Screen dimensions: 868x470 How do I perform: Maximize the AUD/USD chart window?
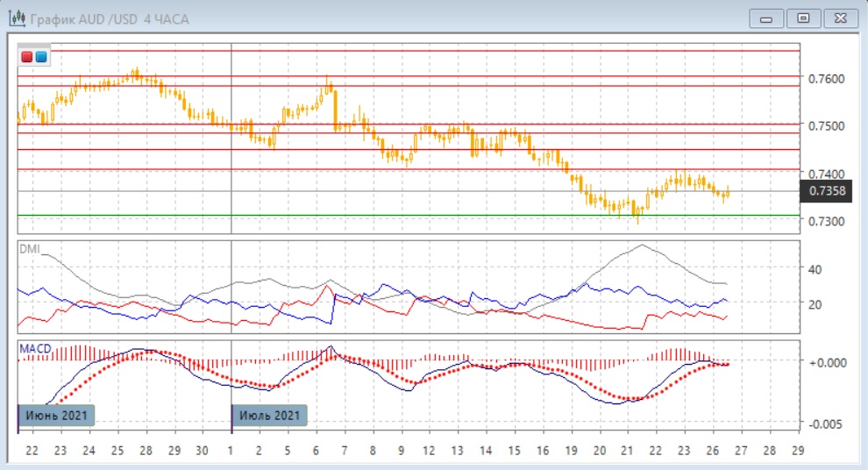click(x=803, y=18)
